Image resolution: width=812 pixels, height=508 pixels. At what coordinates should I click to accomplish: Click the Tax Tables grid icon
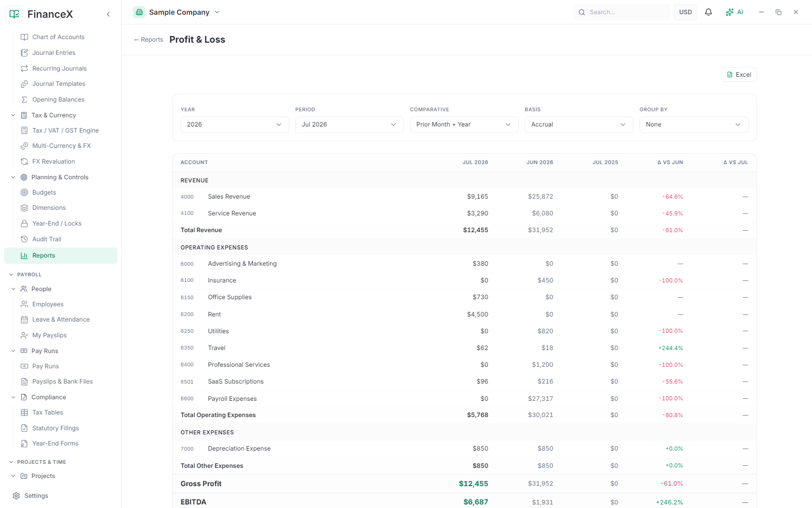[24, 412]
